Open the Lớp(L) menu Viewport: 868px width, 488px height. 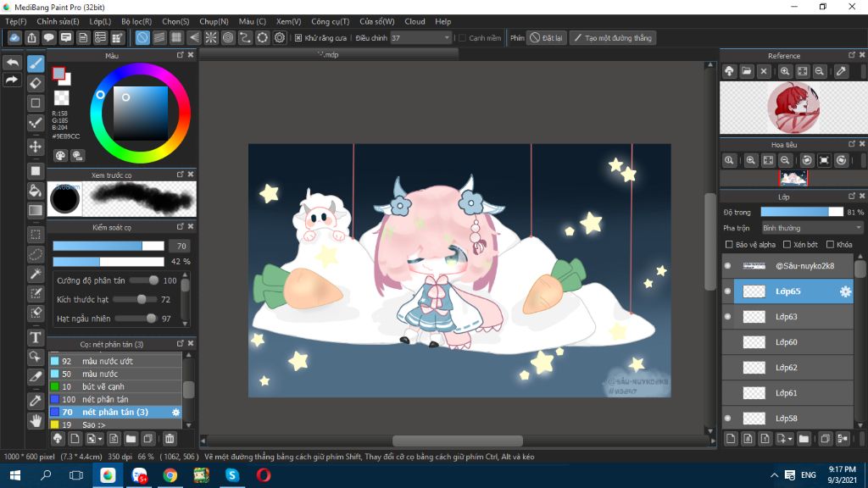click(x=100, y=21)
